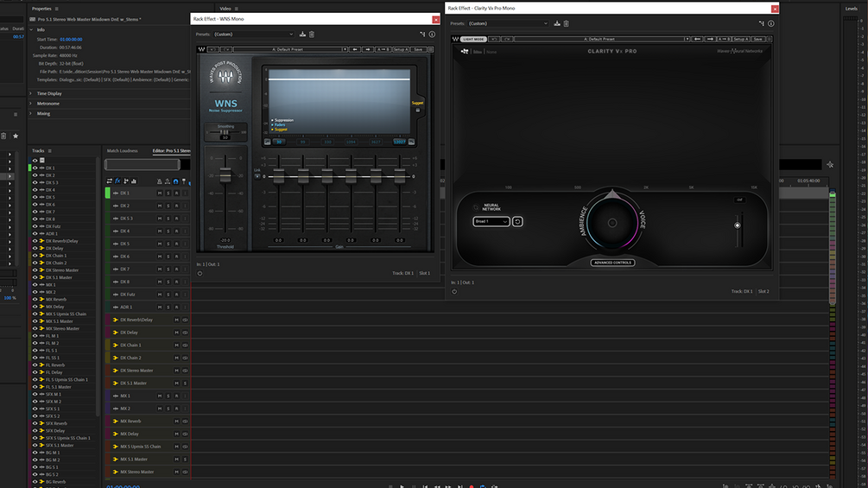Image resolution: width=868 pixels, height=488 pixels.
Task: Solo track DX 2
Action: [168, 206]
